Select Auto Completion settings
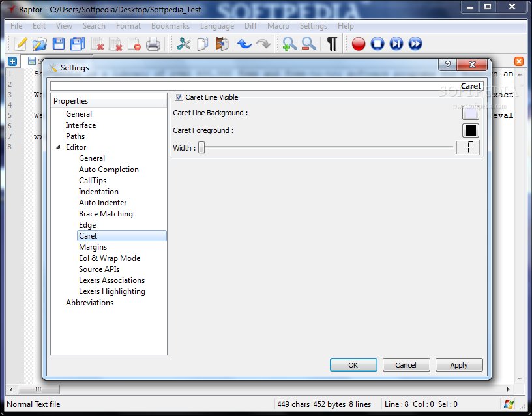This screenshot has width=532, height=416. pos(109,170)
